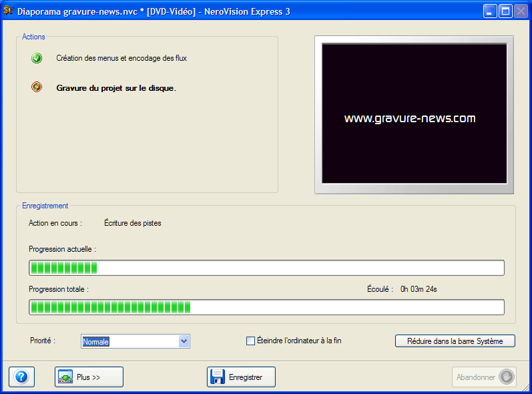
Task: Click Réduire dans la barre Système button
Action: 455,341
